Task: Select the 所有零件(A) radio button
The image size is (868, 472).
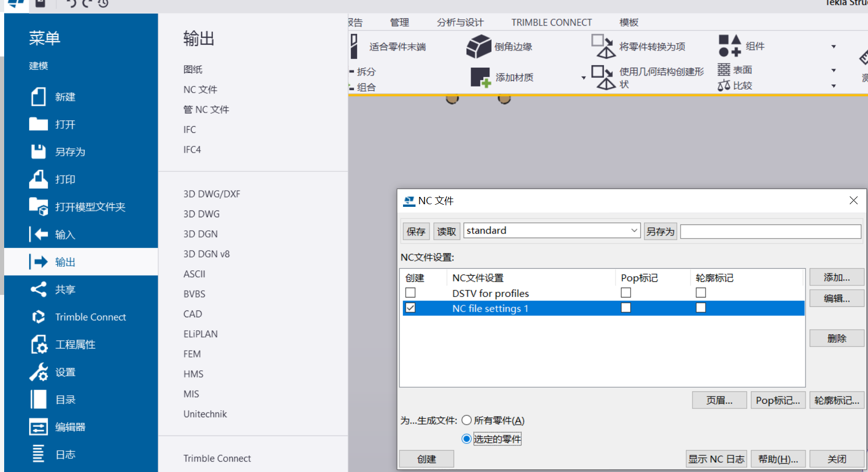Action: pos(467,420)
